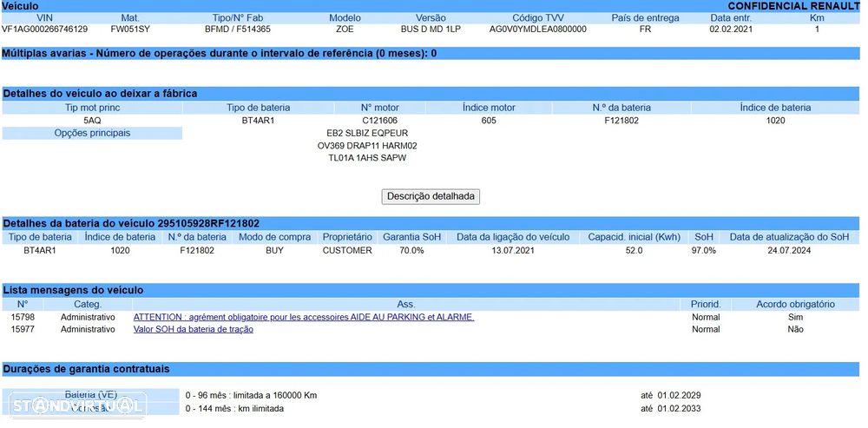Click the warranty text 0 - 144 mês km ilimitada
868x428 pixels.
pyautogui.click(x=234, y=409)
